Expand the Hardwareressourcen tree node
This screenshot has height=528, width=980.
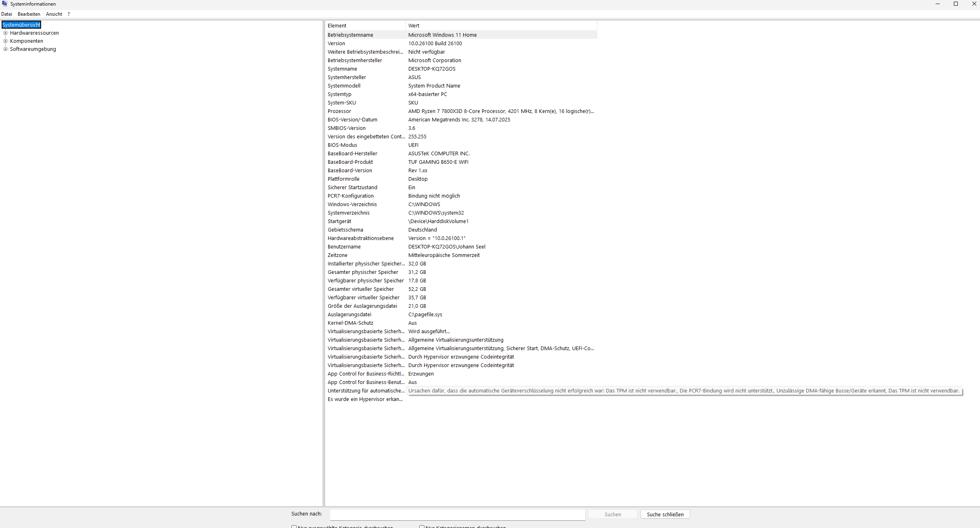6,33
